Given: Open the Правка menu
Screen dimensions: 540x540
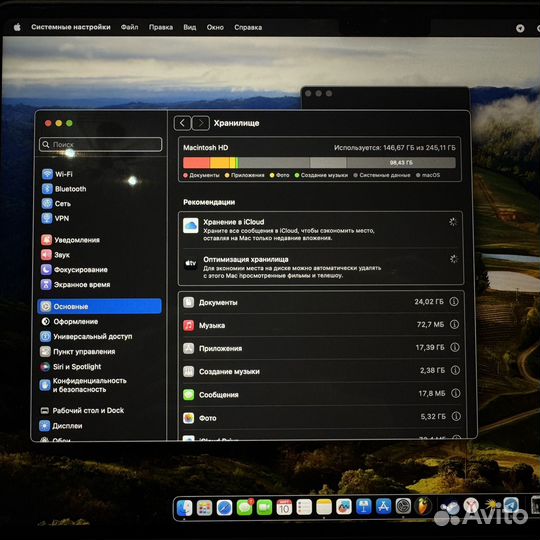Looking at the screenshot, I should [161, 27].
